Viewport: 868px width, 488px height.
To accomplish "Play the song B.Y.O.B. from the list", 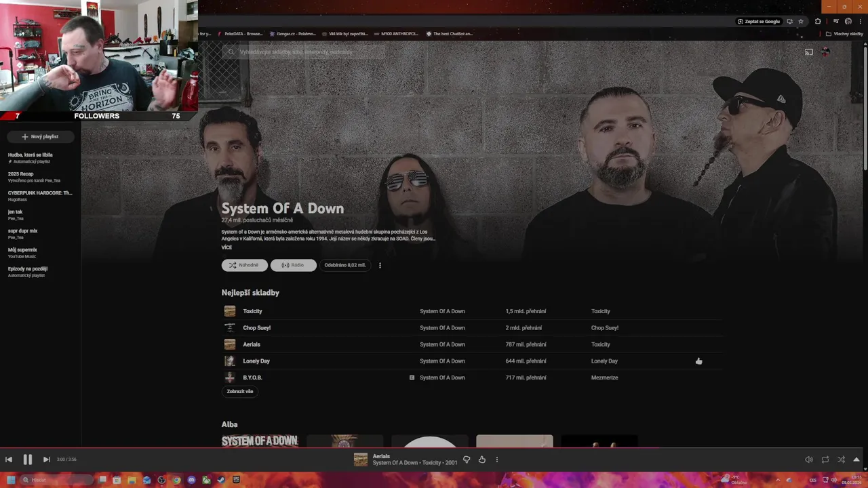I will (x=252, y=378).
